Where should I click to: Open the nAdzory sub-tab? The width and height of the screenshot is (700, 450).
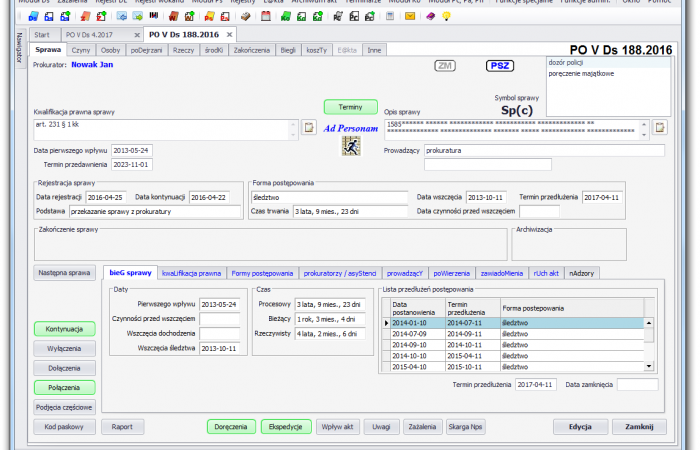pyautogui.click(x=581, y=273)
